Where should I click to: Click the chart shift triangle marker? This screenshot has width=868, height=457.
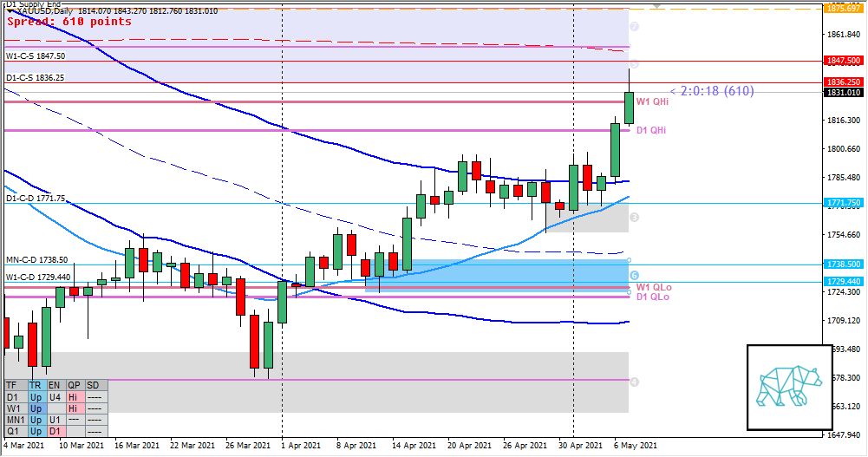[657, 4]
